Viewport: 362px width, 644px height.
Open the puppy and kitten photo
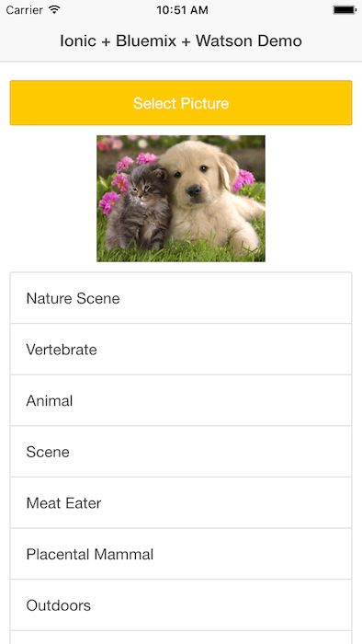pos(181,199)
